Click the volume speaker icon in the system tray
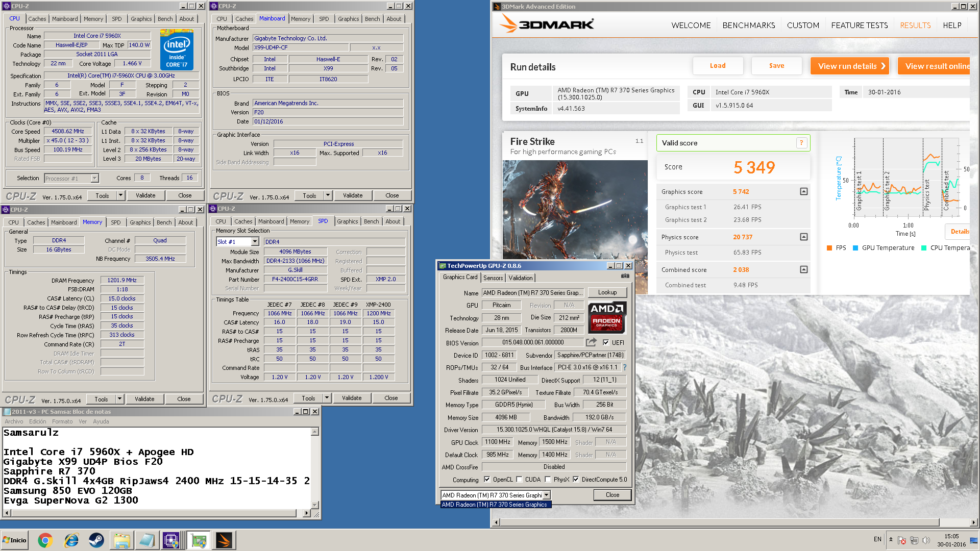Image resolution: width=980 pixels, height=551 pixels. click(926, 540)
